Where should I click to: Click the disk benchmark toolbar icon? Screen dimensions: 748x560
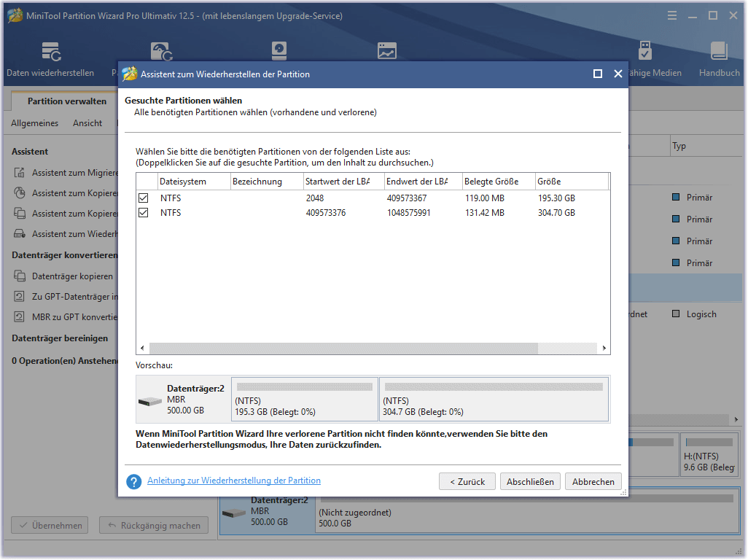279,50
